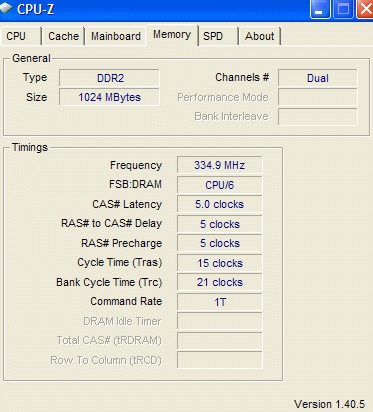
Task: Click the Version 1.40.5 text
Action: click(329, 404)
